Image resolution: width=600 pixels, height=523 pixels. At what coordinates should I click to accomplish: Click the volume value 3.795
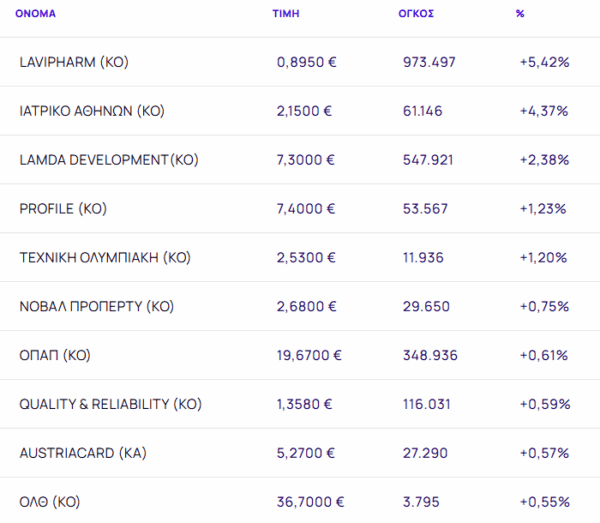[421, 502]
